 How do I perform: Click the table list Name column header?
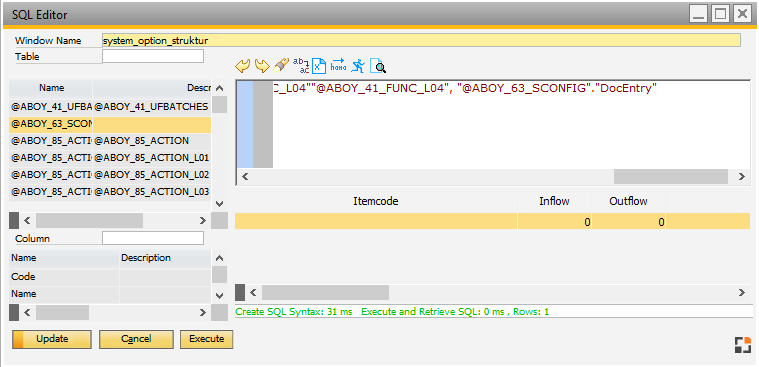click(51, 88)
